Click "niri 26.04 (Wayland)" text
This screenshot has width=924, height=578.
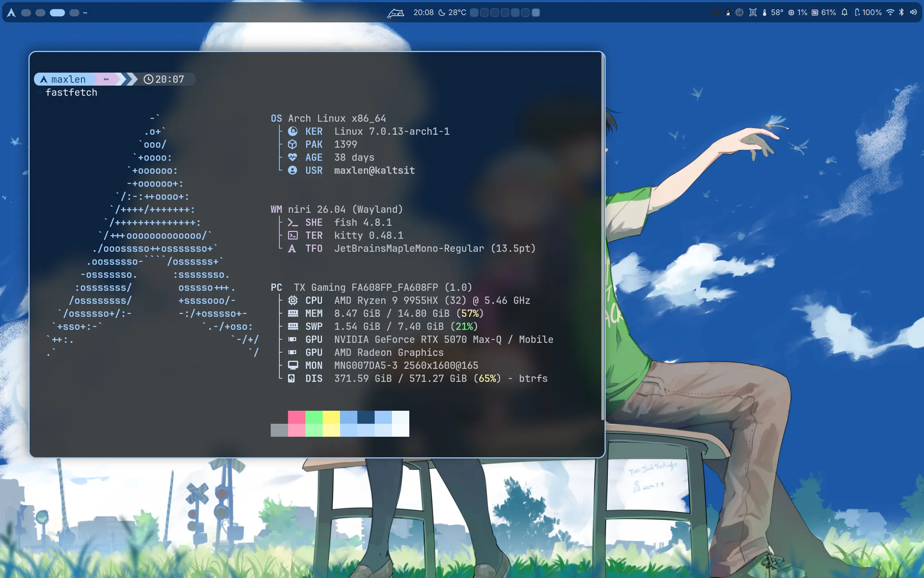coord(345,210)
